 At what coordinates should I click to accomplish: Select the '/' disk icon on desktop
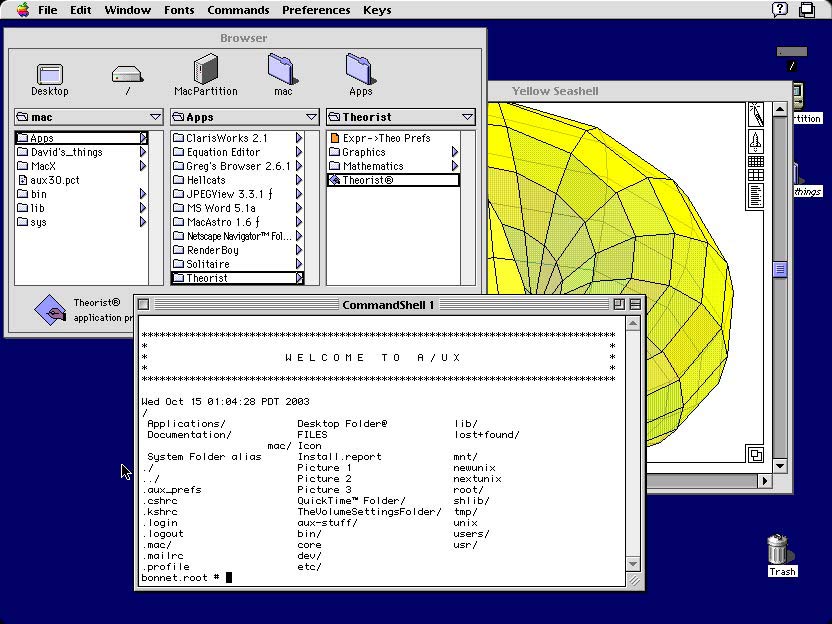tap(792, 51)
